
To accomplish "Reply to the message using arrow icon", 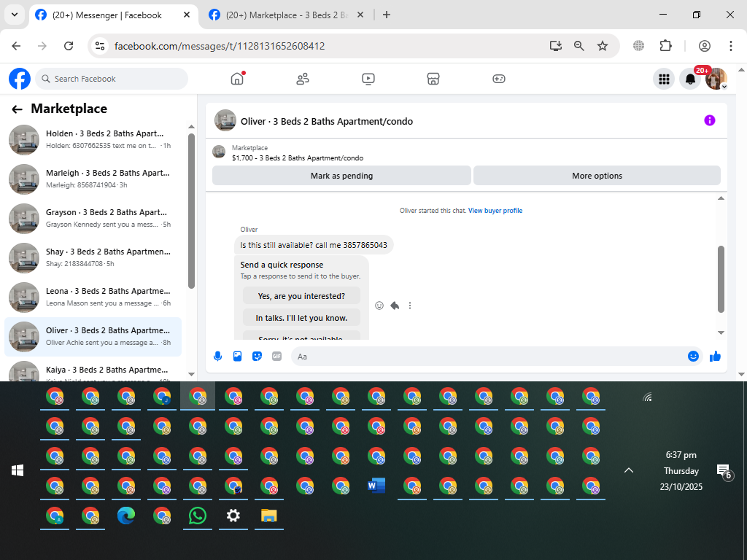I will [395, 306].
